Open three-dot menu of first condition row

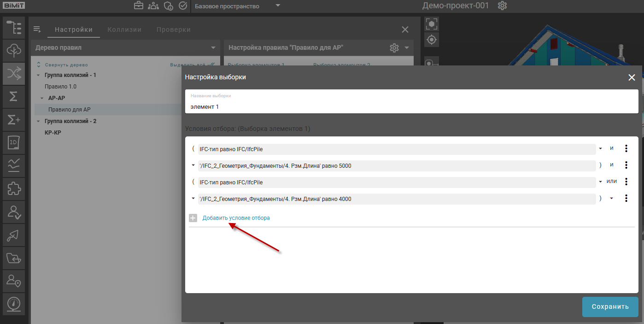point(626,148)
